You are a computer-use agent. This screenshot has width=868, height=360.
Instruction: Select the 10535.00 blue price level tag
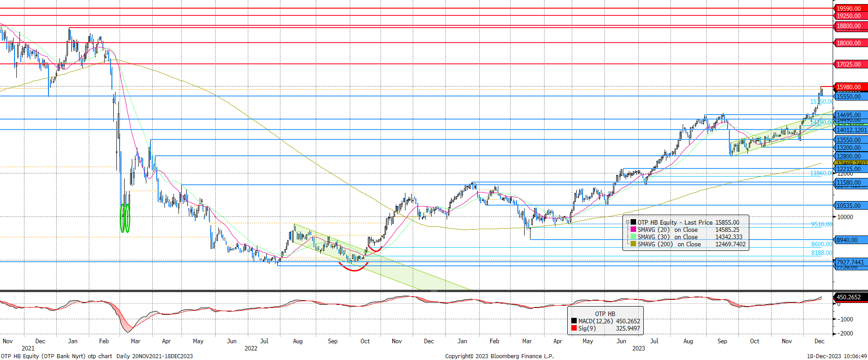coord(851,206)
